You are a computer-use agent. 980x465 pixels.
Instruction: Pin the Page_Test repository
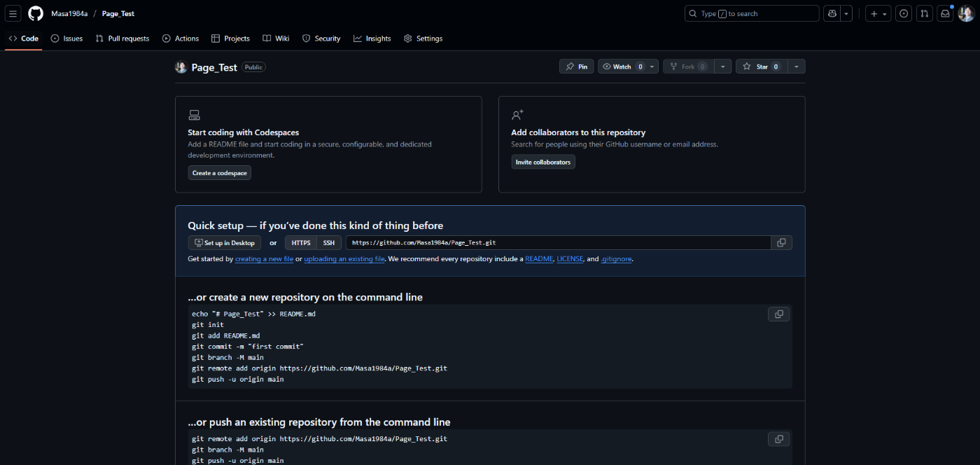pos(577,67)
